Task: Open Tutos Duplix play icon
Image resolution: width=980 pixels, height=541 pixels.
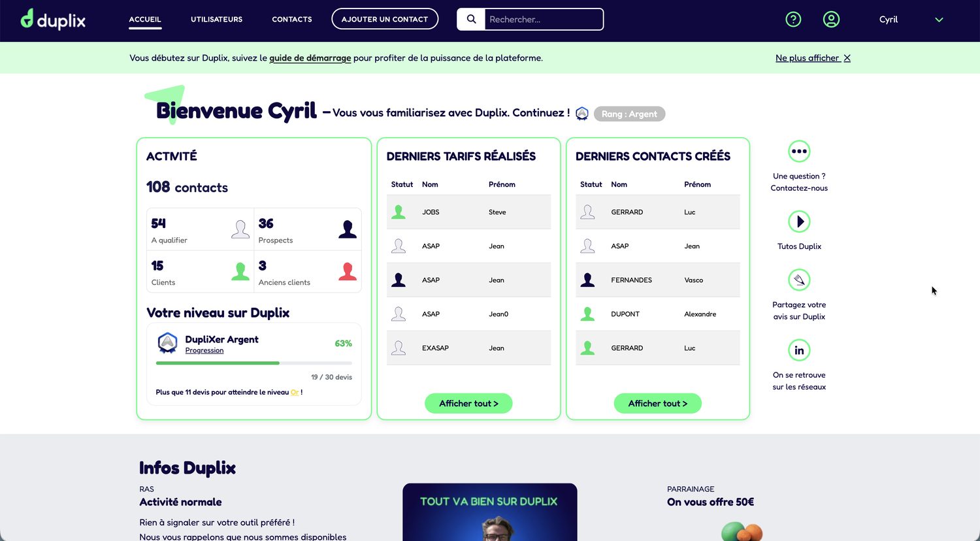Action: point(799,221)
